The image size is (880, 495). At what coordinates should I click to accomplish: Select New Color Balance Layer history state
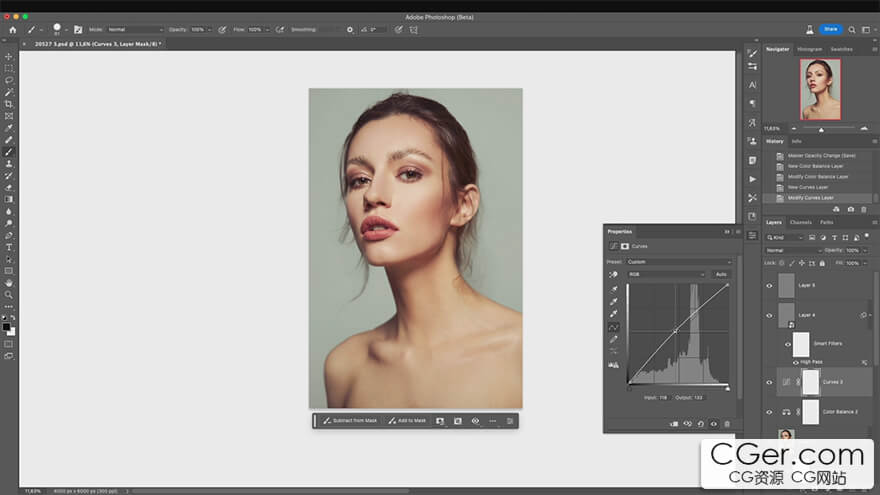[815, 166]
